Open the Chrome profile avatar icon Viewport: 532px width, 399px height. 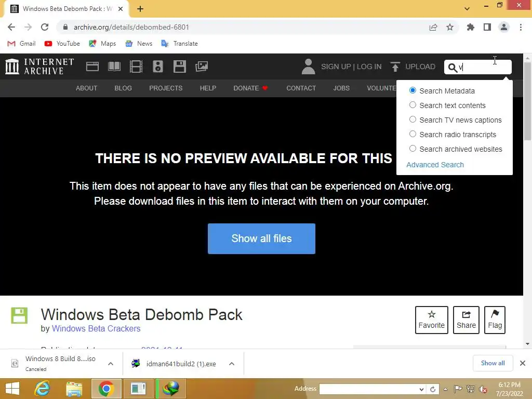(x=504, y=27)
